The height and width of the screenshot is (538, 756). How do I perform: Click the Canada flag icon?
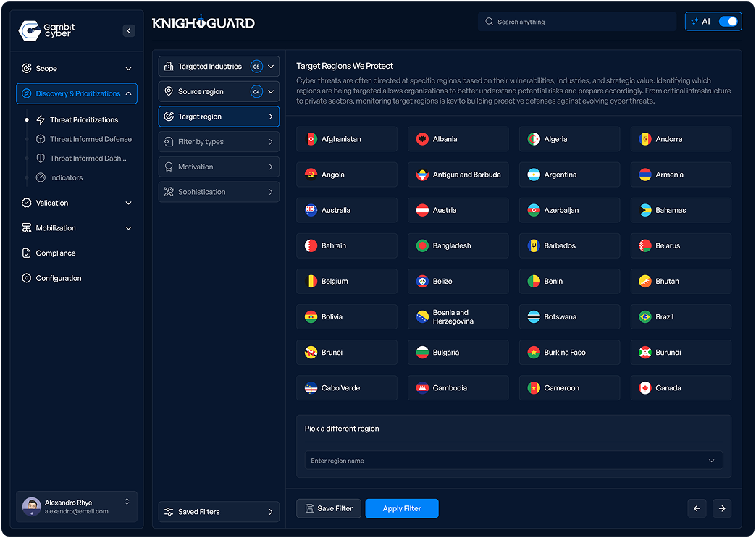[645, 388]
